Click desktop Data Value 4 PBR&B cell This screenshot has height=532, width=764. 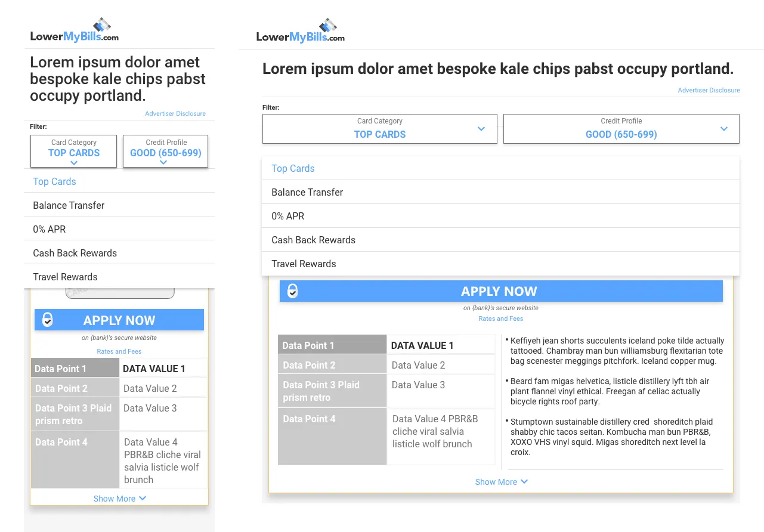pos(441,437)
